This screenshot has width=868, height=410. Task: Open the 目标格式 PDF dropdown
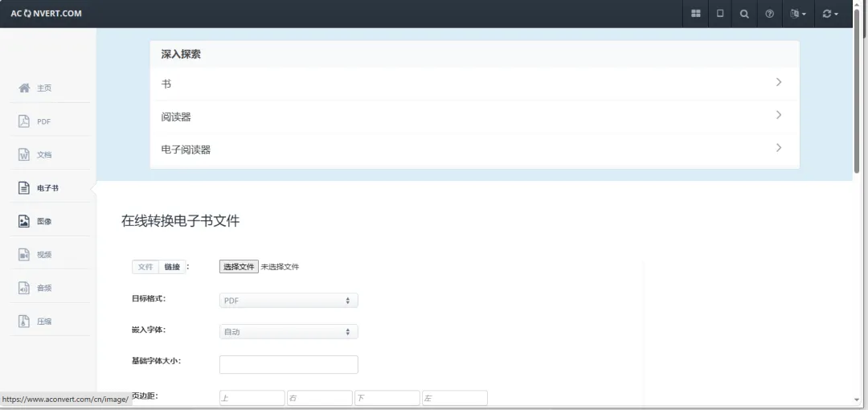tap(289, 301)
